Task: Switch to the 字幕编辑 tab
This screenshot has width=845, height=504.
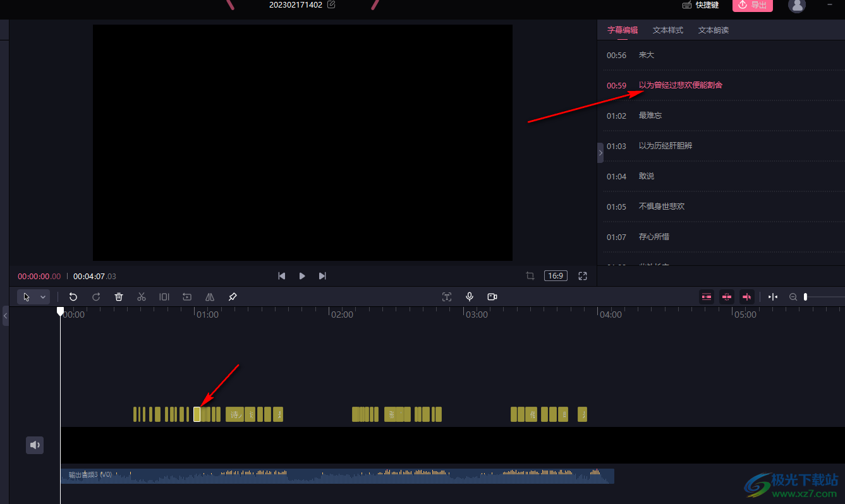Action: tap(623, 30)
